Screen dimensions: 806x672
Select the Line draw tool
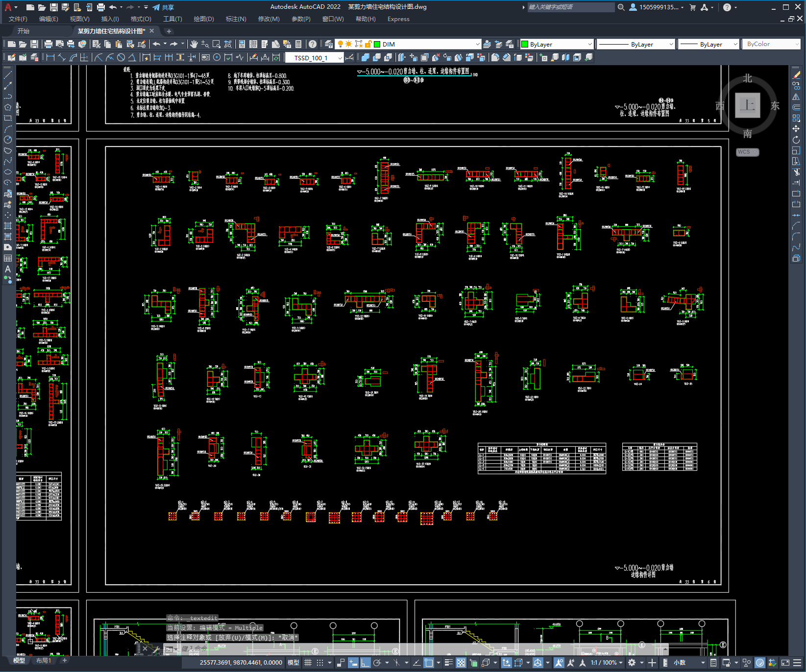8,75
